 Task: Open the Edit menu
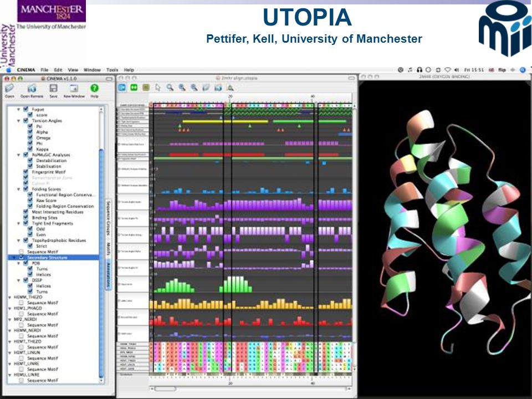point(58,70)
